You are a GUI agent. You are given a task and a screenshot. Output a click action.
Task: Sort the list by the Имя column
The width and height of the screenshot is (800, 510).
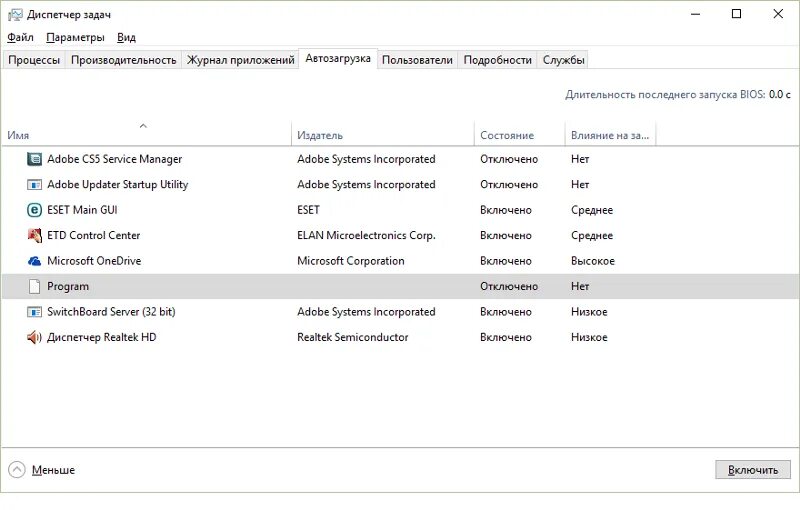coord(18,135)
